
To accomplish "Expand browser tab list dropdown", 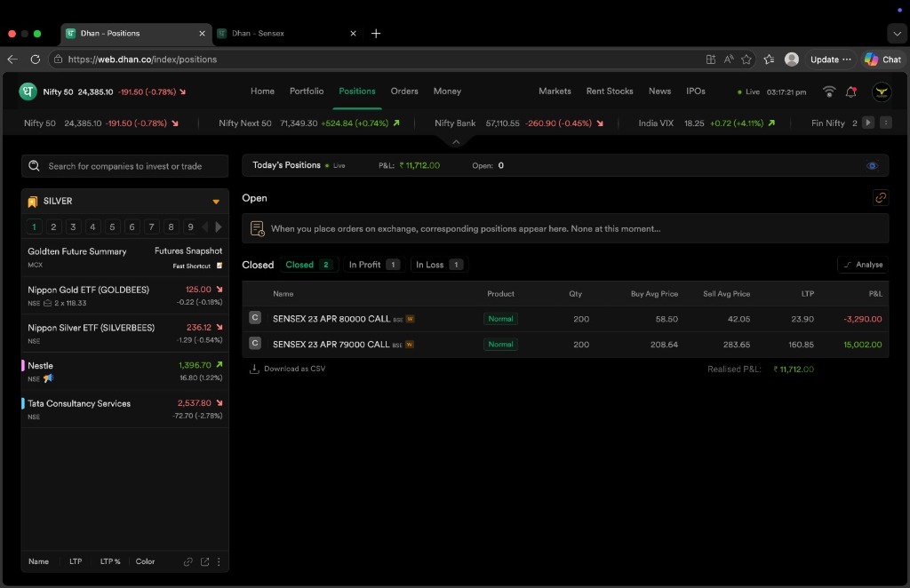I will (x=897, y=34).
